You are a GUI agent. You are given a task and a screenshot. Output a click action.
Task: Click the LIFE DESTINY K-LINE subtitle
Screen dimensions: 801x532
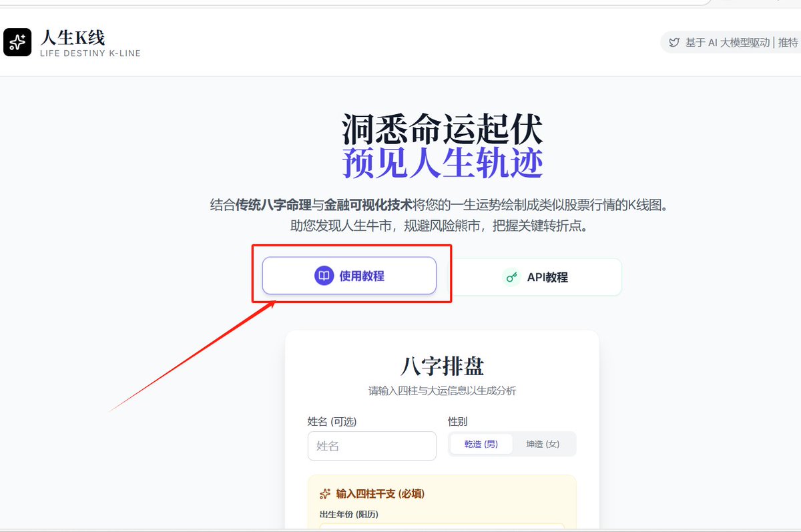pyautogui.click(x=90, y=53)
